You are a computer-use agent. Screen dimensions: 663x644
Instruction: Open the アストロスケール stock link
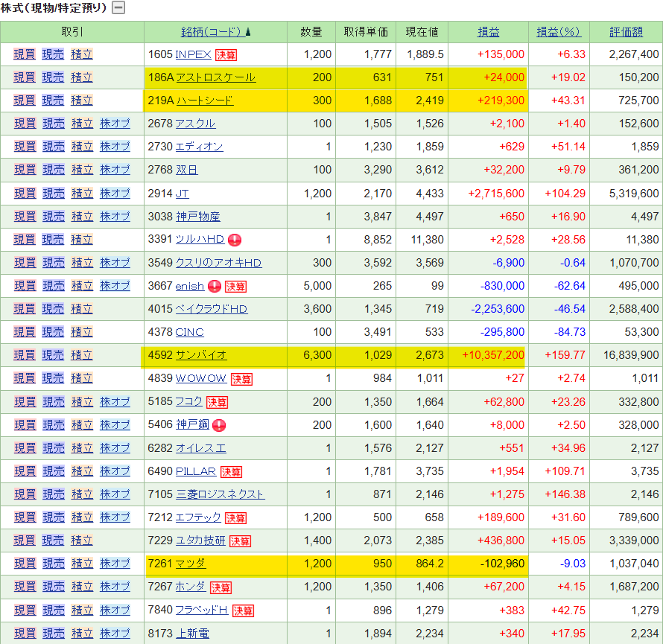215,77
